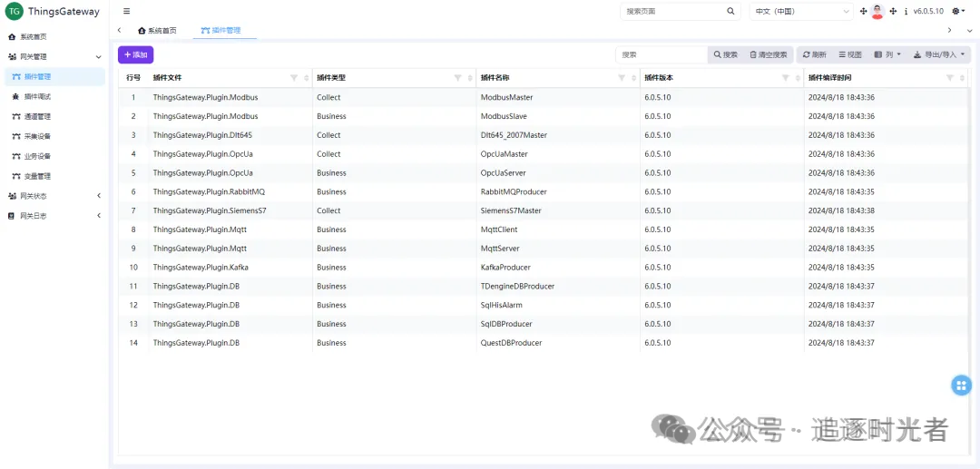Select 插件管理 in the sidebar
The height and width of the screenshot is (469, 980).
click(54, 77)
